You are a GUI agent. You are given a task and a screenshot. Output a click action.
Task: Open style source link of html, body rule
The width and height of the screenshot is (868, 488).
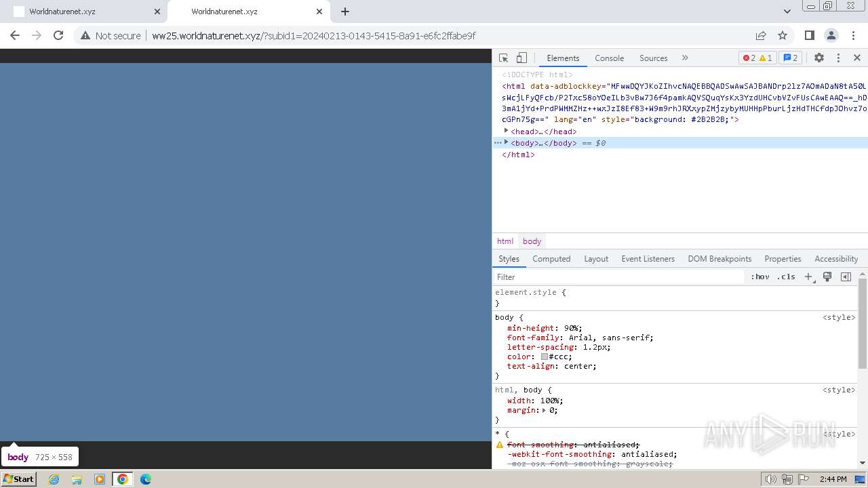click(839, 390)
